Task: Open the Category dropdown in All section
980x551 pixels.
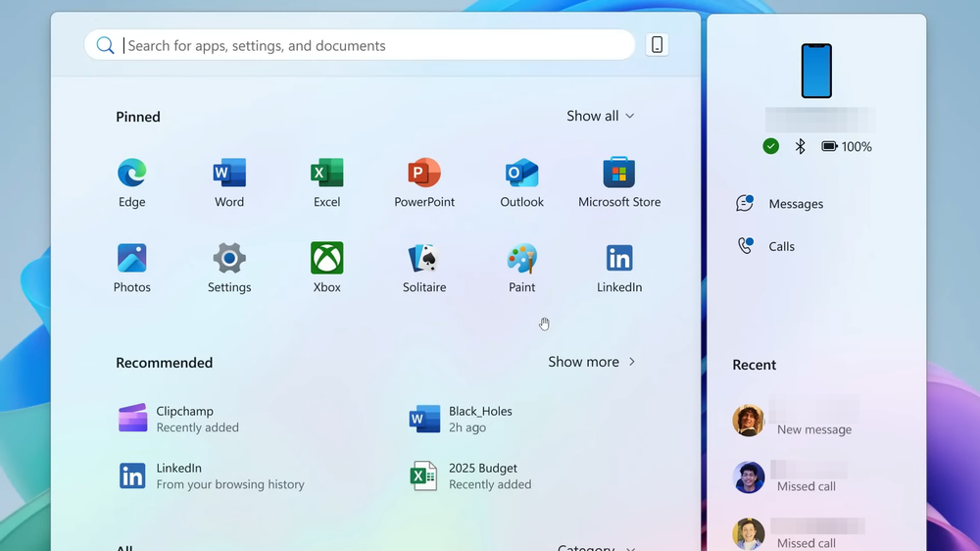Action: coord(596,547)
